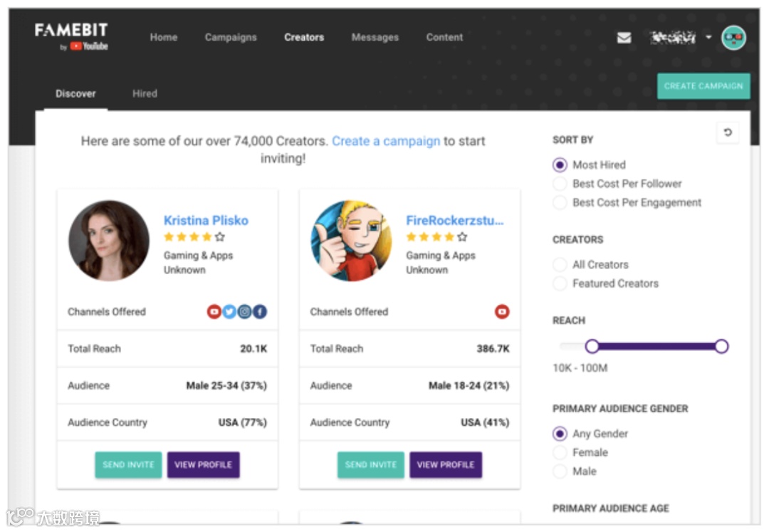
Task: Click Kristina Plisko's Facebook channel icon
Action: (260, 311)
